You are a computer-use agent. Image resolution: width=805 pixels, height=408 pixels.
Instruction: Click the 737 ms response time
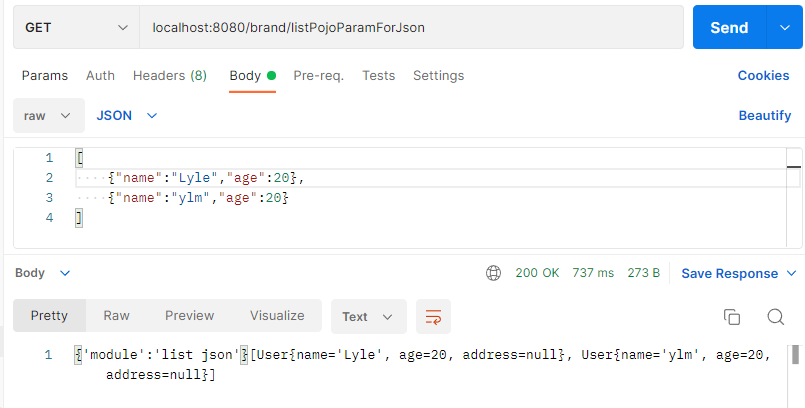tap(593, 273)
